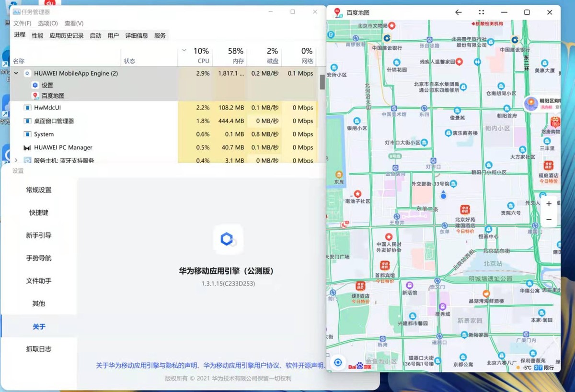Open Task Manager 选项(O) menu
Image resolution: width=575 pixels, height=392 pixels.
48,23
